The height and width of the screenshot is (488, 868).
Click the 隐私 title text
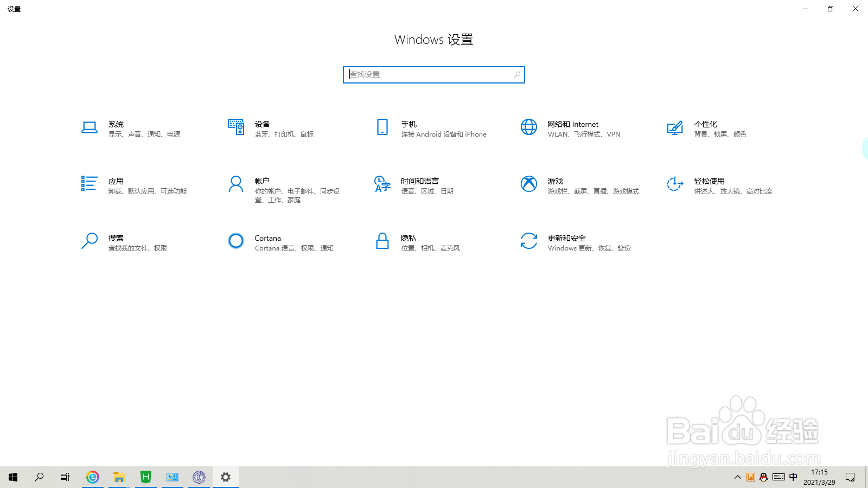pos(409,238)
